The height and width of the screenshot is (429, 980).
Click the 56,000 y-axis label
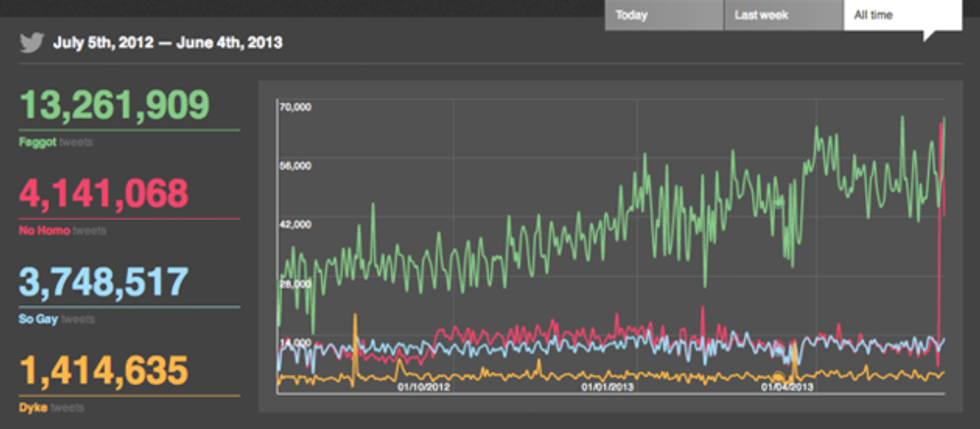coord(296,165)
